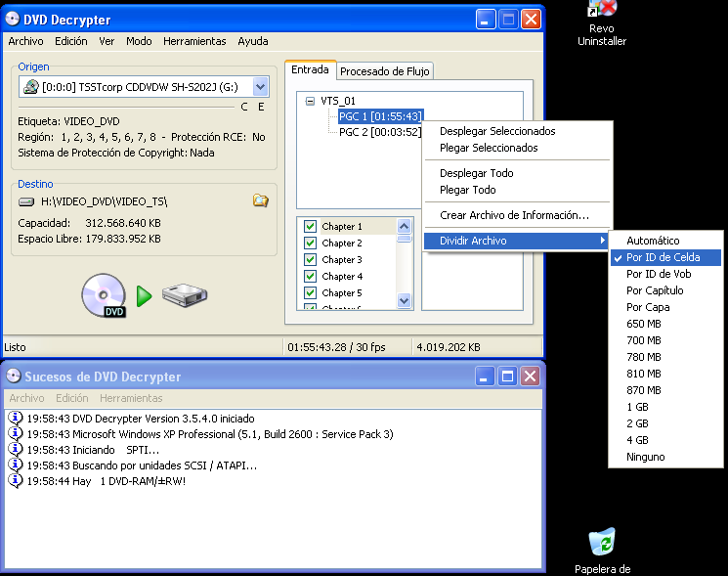Select Por Capítulo in the split submenu
The height and width of the screenshot is (576, 728).
[x=655, y=290]
